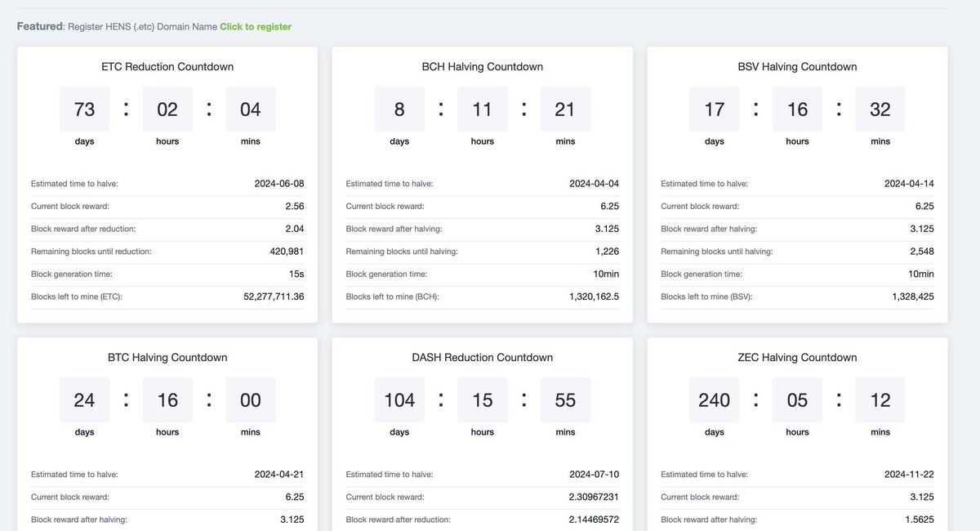The height and width of the screenshot is (531, 980).
Task: Select ETC estimated halve date 2024-06-08
Action: click(279, 184)
